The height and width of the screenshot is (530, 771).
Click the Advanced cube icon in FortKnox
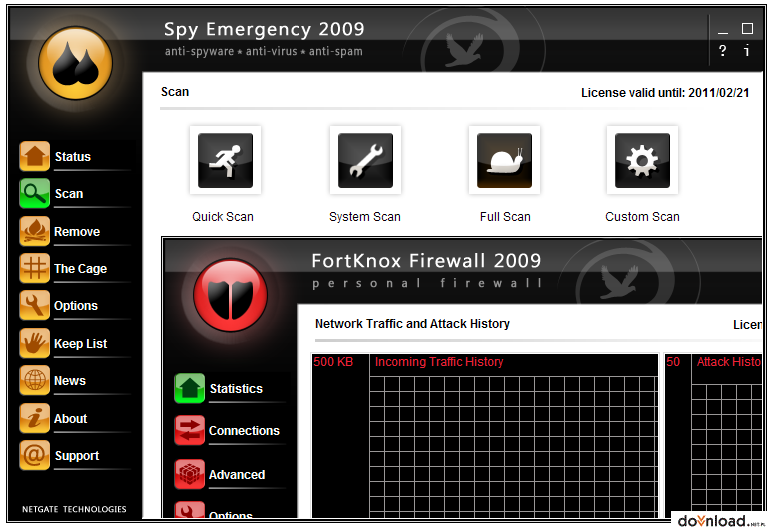click(x=189, y=474)
